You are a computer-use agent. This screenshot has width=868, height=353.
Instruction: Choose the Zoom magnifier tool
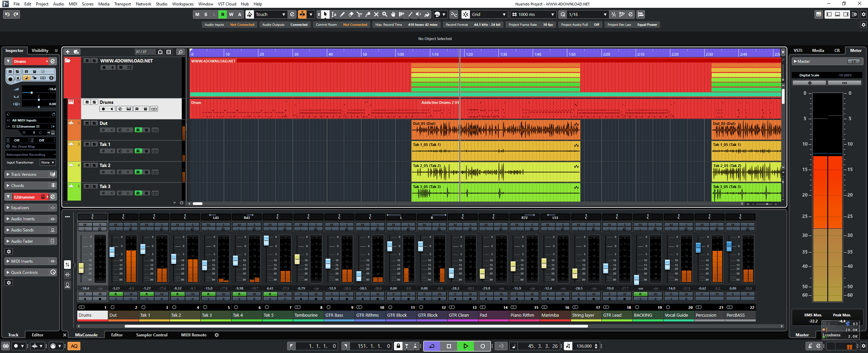[x=385, y=14]
